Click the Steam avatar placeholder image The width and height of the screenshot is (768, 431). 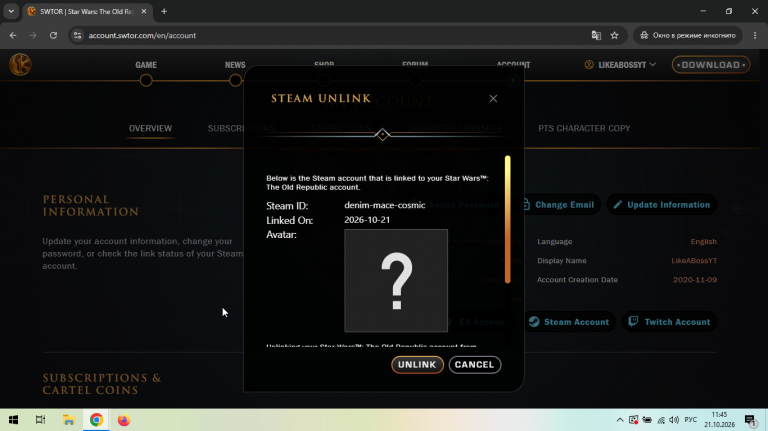(x=396, y=281)
